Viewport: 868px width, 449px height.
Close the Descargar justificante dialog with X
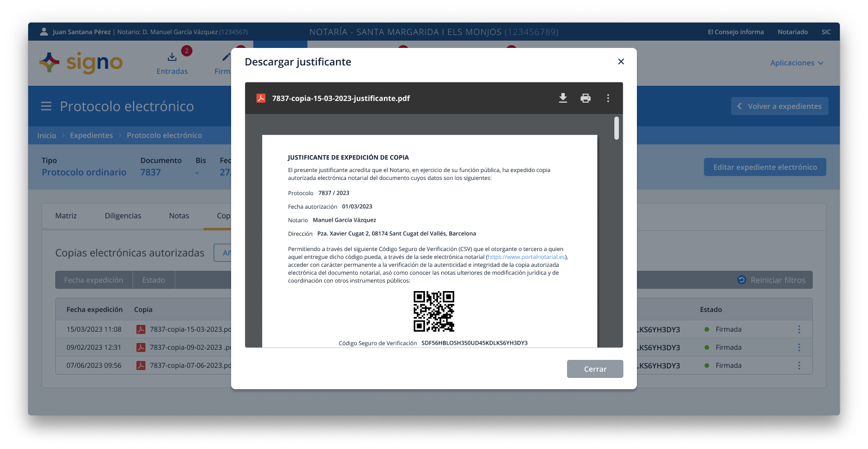(621, 61)
